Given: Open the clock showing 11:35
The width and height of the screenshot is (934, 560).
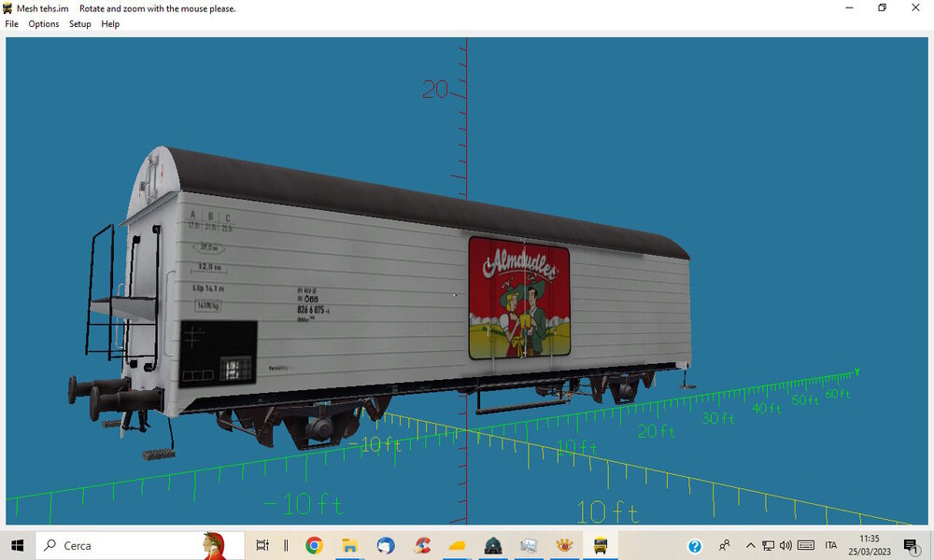Looking at the screenshot, I should (869, 545).
